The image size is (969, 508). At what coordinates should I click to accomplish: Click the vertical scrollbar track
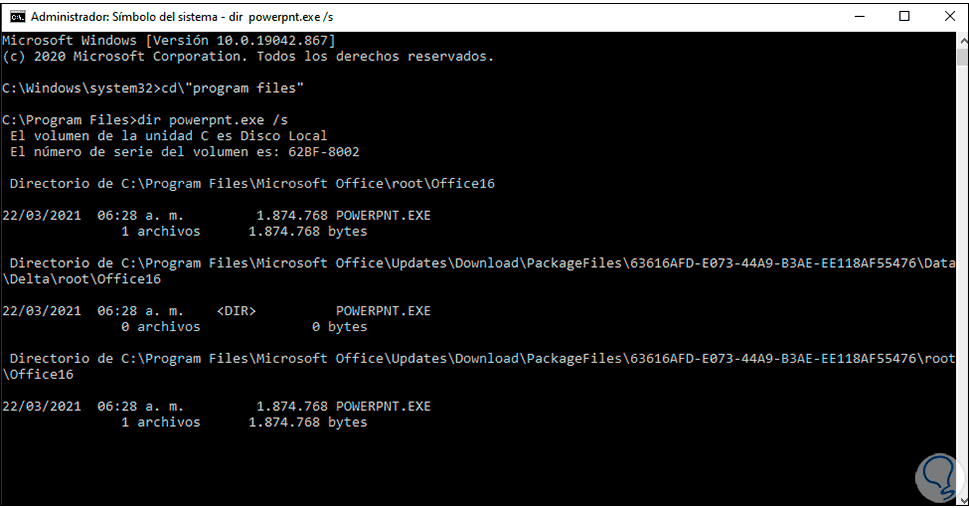pyautogui.click(x=959, y=300)
